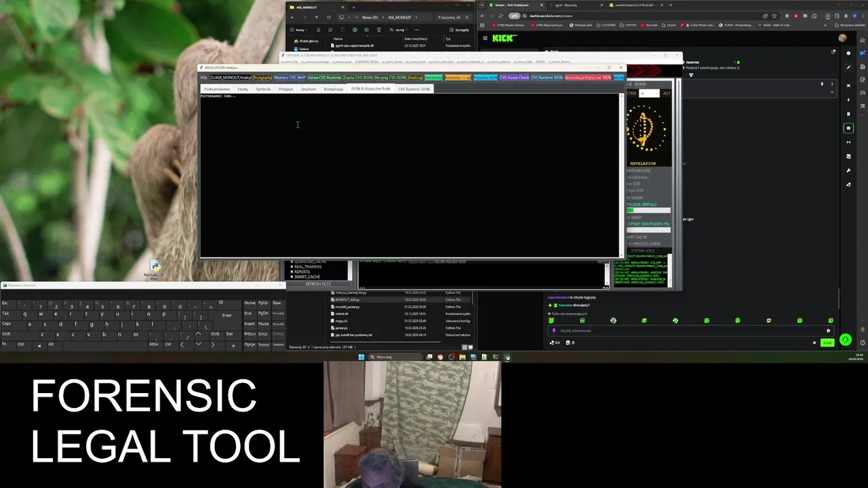Open the Windows Start button
Viewport: 868px width, 488px height.
(x=361, y=357)
